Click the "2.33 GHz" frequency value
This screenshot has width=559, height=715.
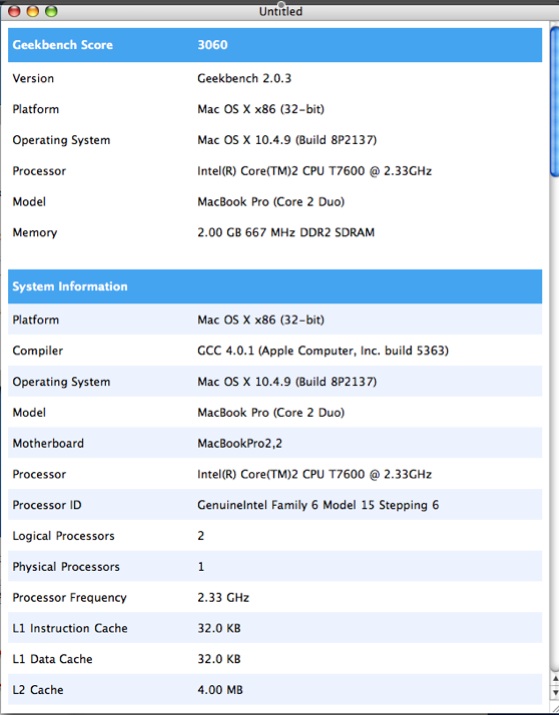pos(223,597)
